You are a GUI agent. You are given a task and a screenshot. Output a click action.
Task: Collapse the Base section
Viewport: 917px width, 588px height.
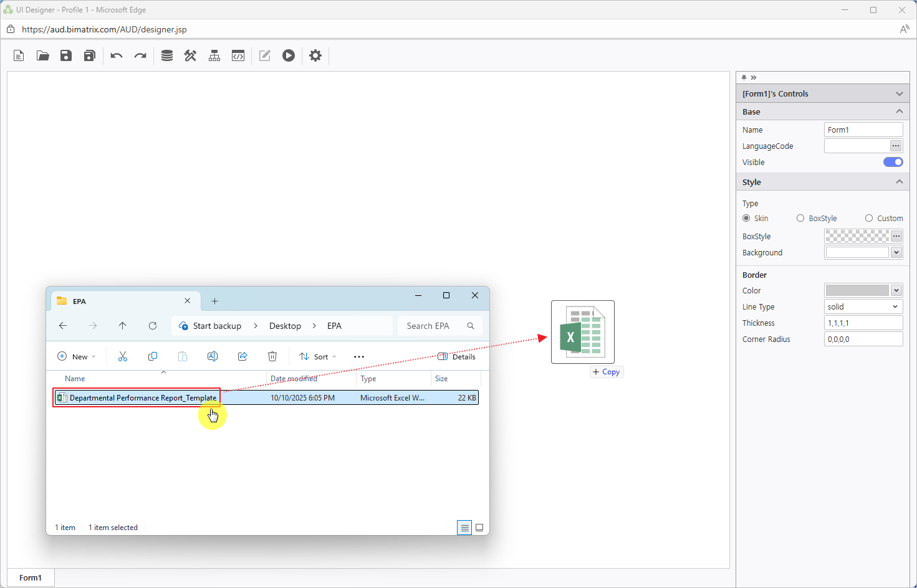[899, 111]
